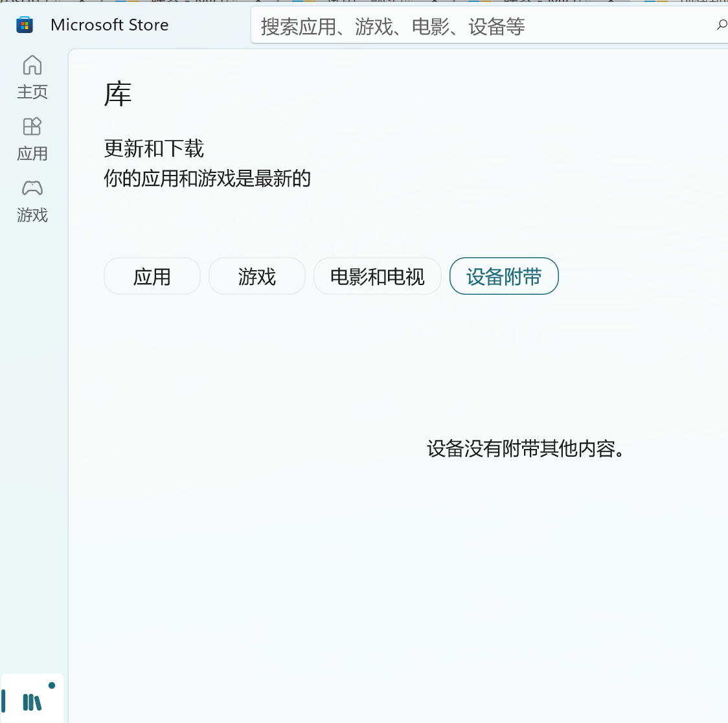Click the magnifier search icon in search box
728x723 pixels.
(x=722, y=25)
